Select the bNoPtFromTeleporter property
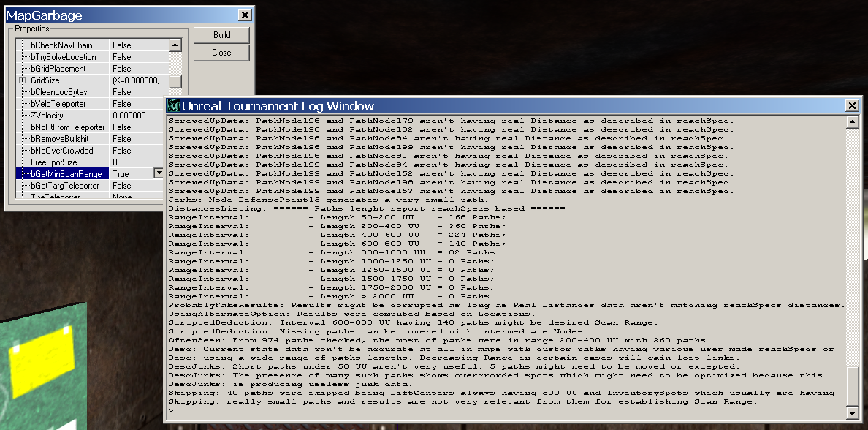 (67, 127)
